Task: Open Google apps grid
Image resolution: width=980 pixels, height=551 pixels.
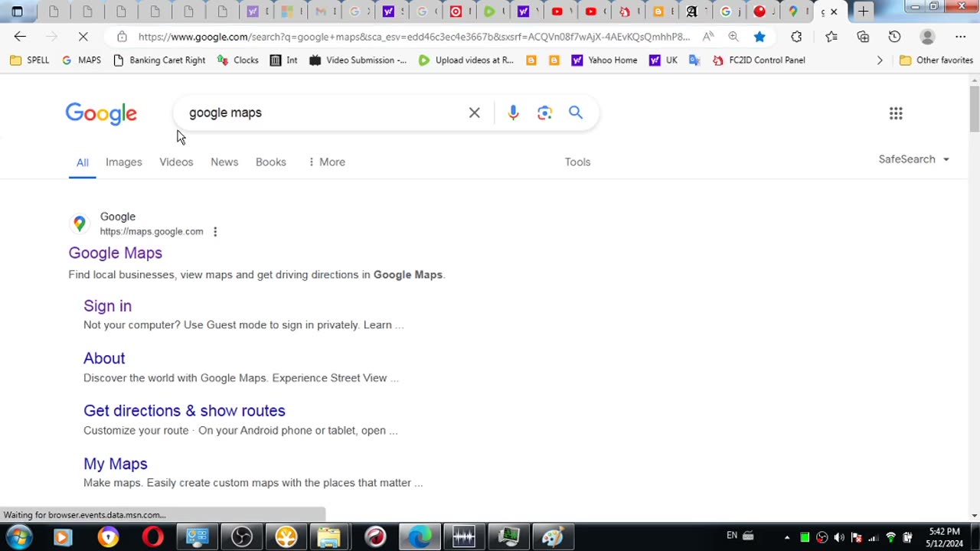Action: pyautogui.click(x=896, y=113)
